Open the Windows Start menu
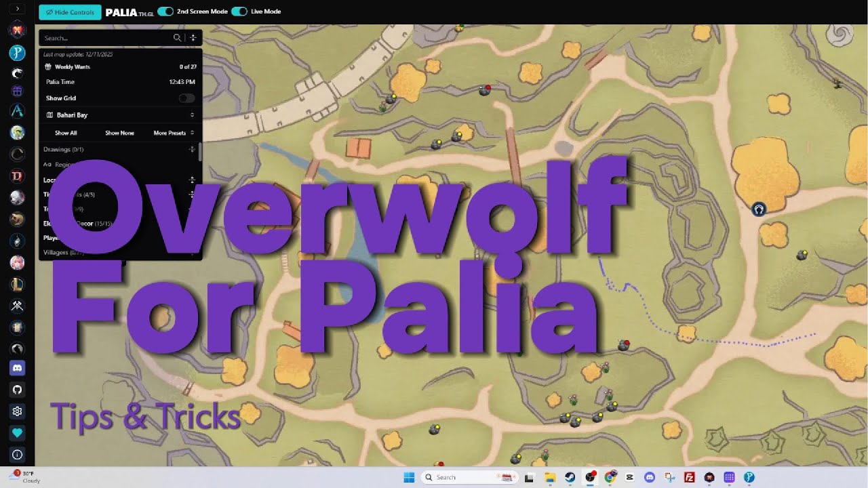 point(409,477)
